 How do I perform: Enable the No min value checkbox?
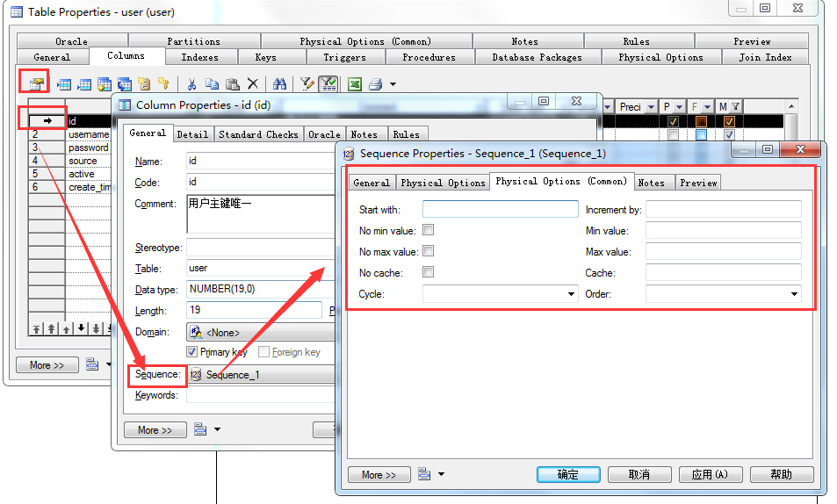428,230
